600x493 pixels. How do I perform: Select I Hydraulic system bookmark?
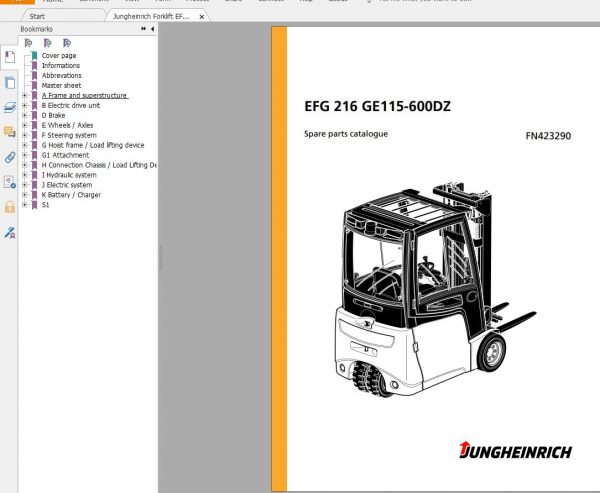[x=69, y=175]
